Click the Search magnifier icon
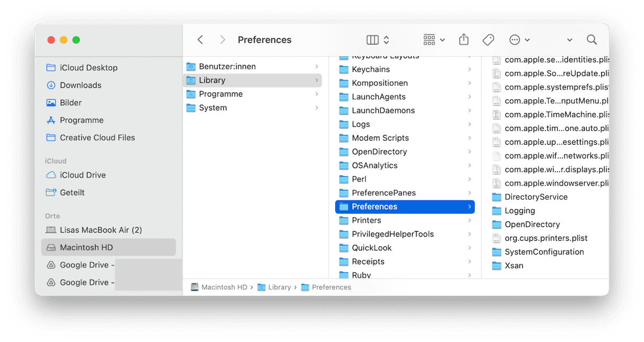 (592, 40)
